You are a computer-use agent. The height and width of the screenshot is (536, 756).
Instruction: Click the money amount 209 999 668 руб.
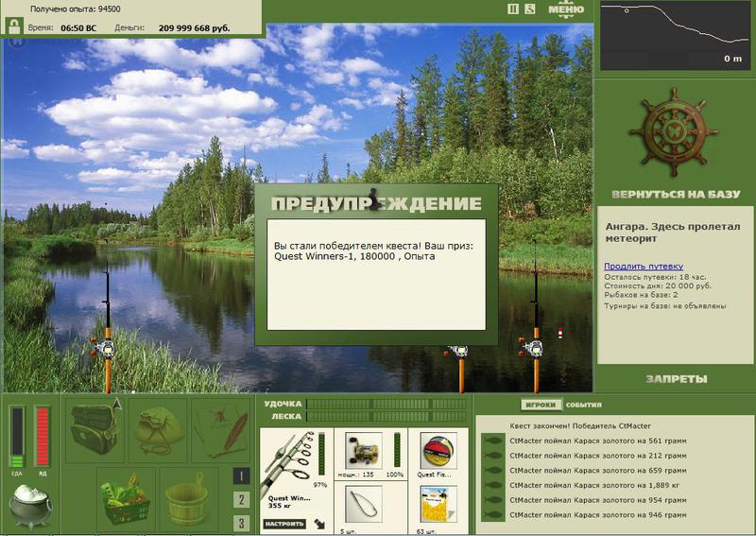(x=194, y=28)
